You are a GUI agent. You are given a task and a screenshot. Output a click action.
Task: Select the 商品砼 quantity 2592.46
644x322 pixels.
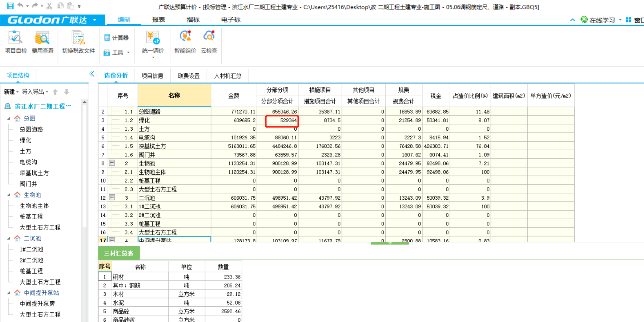click(223, 311)
